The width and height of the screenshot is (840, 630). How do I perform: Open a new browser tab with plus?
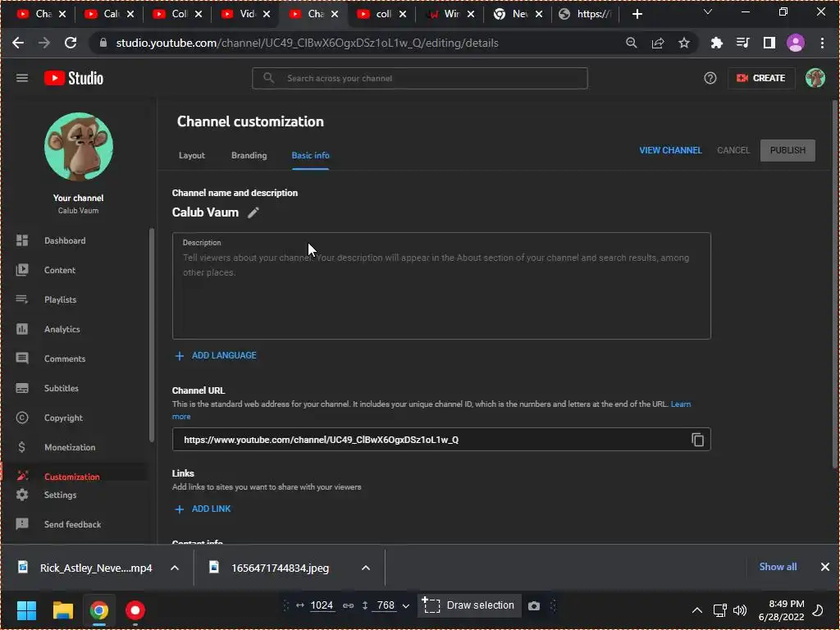tap(637, 14)
